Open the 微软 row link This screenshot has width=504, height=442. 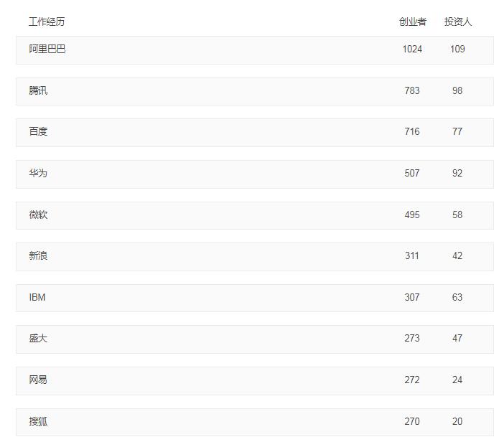(x=39, y=215)
